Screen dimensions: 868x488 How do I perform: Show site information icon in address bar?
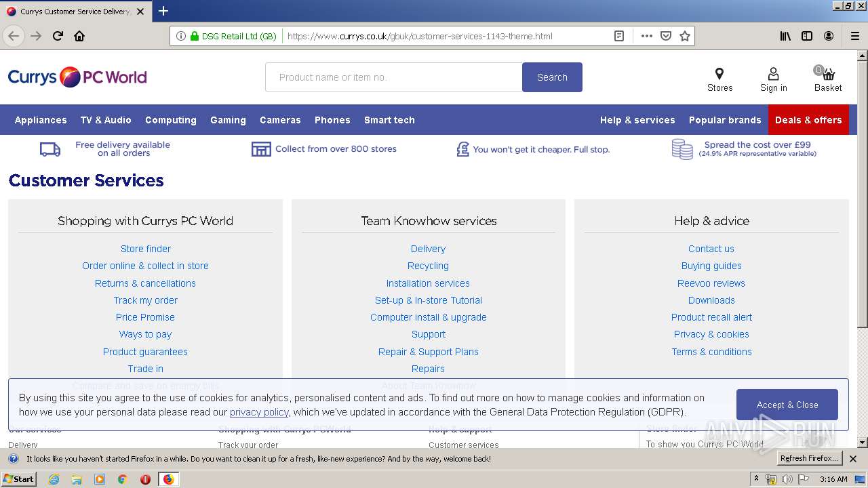(x=180, y=36)
